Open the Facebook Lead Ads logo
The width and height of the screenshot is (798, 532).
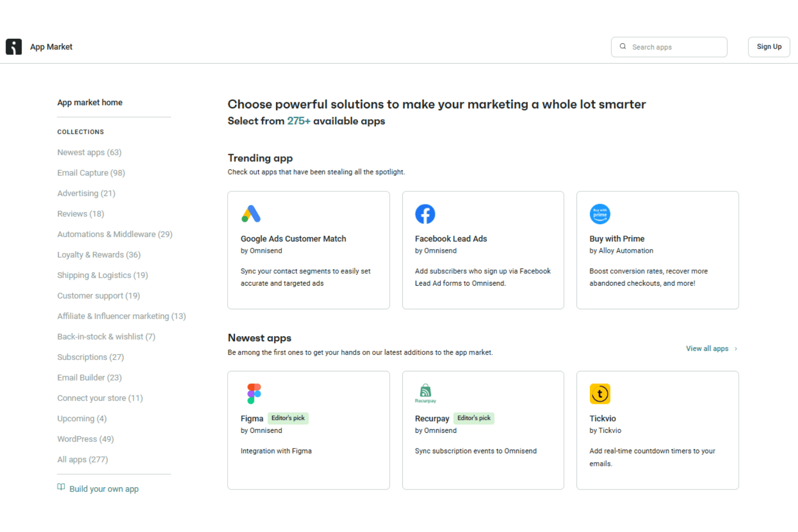(x=425, y=214)
